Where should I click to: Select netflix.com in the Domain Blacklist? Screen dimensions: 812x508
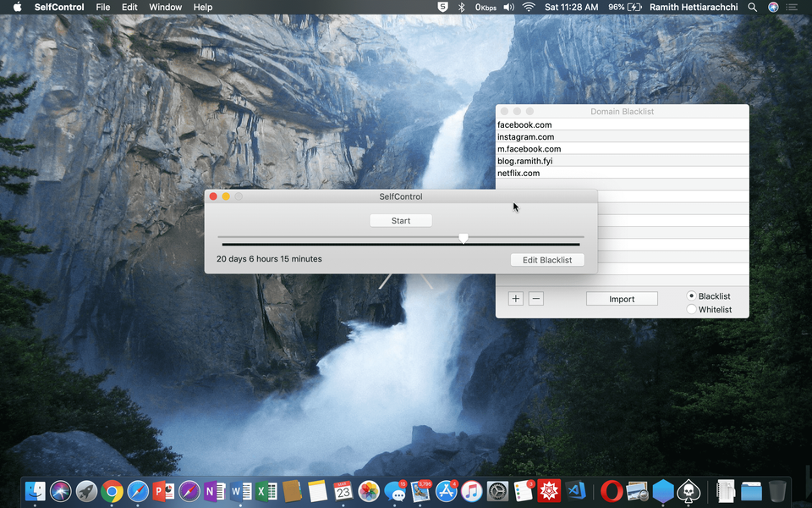518,173
